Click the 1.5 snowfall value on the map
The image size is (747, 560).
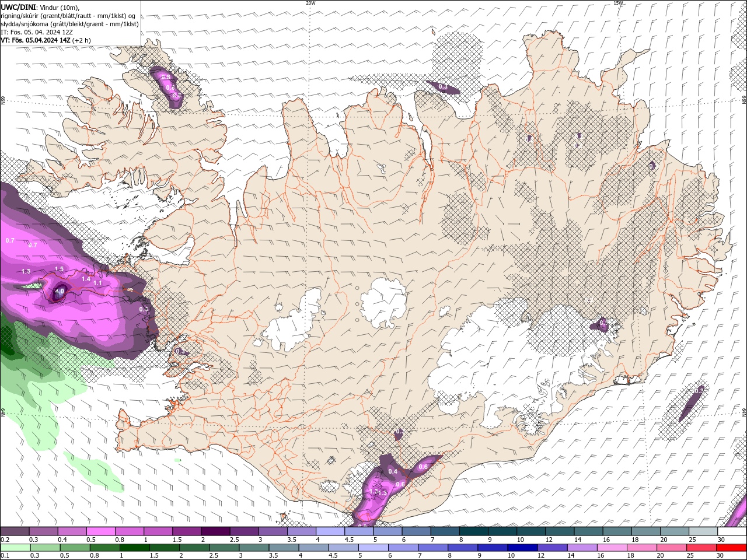[59, 269]
